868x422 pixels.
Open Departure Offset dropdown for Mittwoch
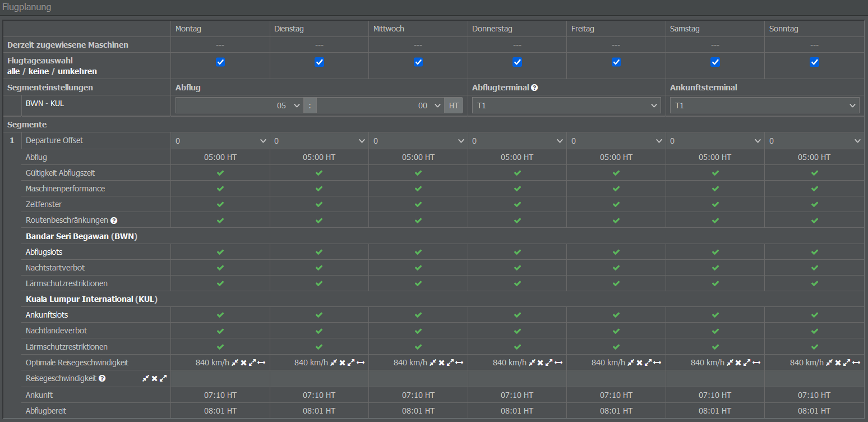pos(418,141)
